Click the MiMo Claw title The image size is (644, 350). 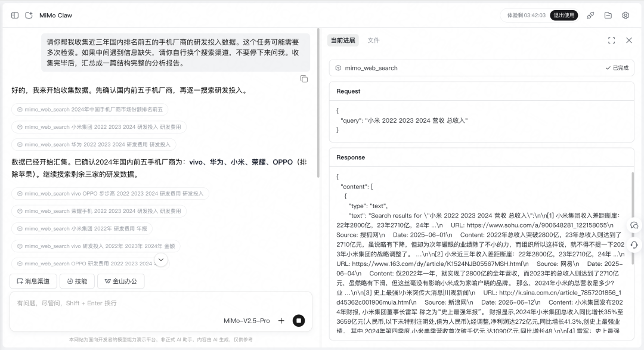pyautogui.click(x=56, y=15)
